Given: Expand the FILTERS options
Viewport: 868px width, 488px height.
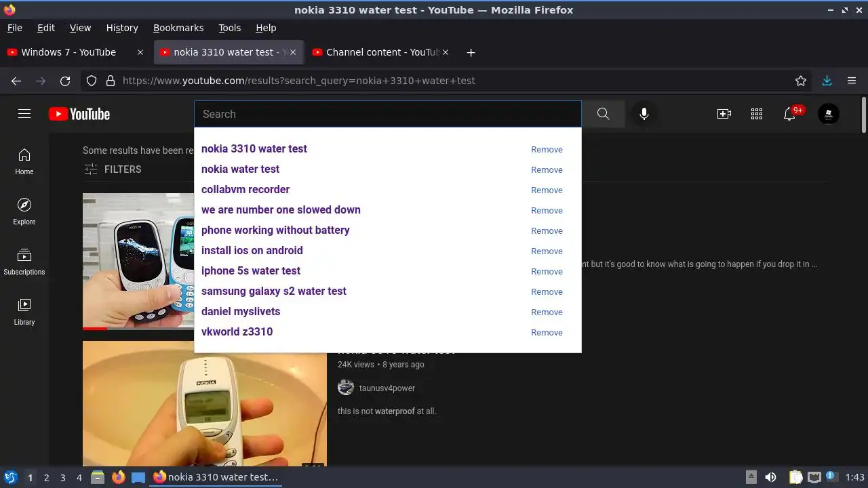Looking at the screenshot, I should [113, 169].
